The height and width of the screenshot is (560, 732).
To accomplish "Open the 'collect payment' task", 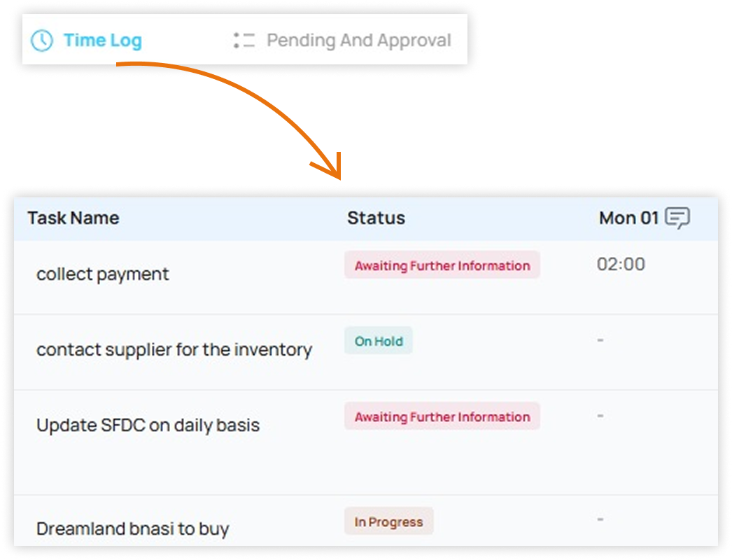I will (x=103, y=274).
